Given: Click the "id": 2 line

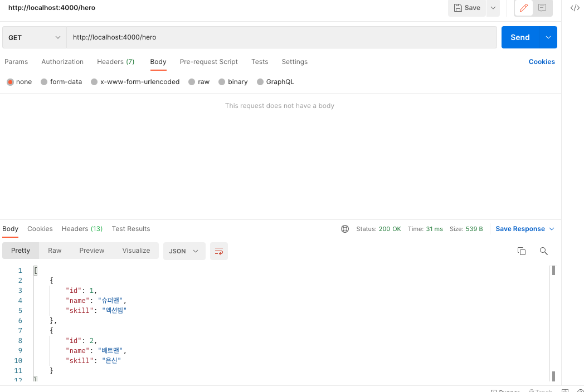Looking at the screenshot, I should pos(81,341).
